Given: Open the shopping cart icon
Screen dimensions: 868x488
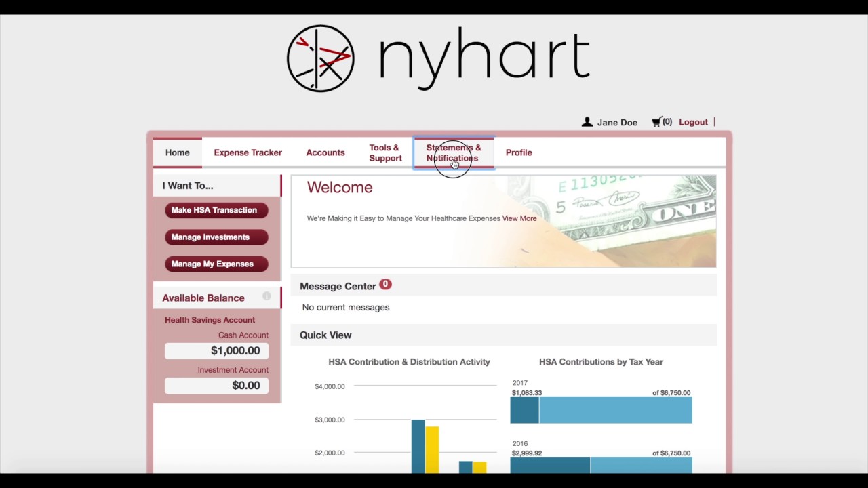Looking at the screenshot, I should click(x=656, y=122).
